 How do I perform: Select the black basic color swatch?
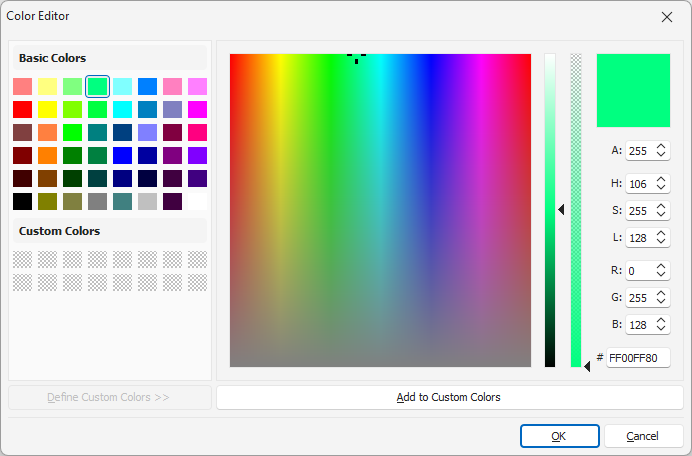pos(23,201)
